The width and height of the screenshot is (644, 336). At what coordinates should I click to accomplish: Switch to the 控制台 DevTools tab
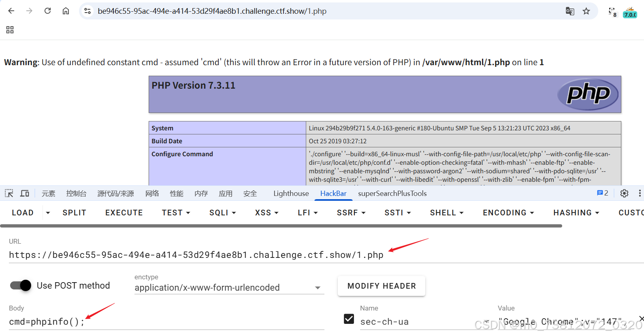click(x=76, y=194)
